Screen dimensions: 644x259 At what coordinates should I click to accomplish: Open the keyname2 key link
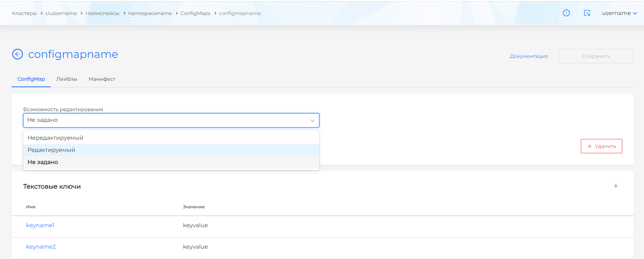point(41,247)
